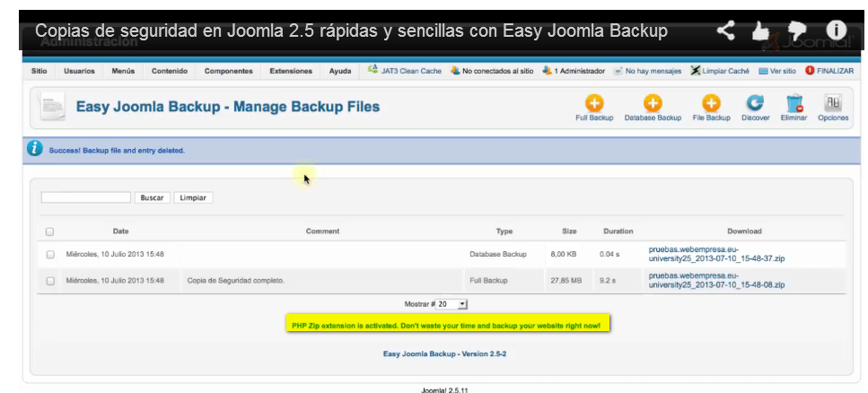Click the blue info icon in success message
Image resolution: width=868 pixels, height=393 pixels.
[35, 149]
